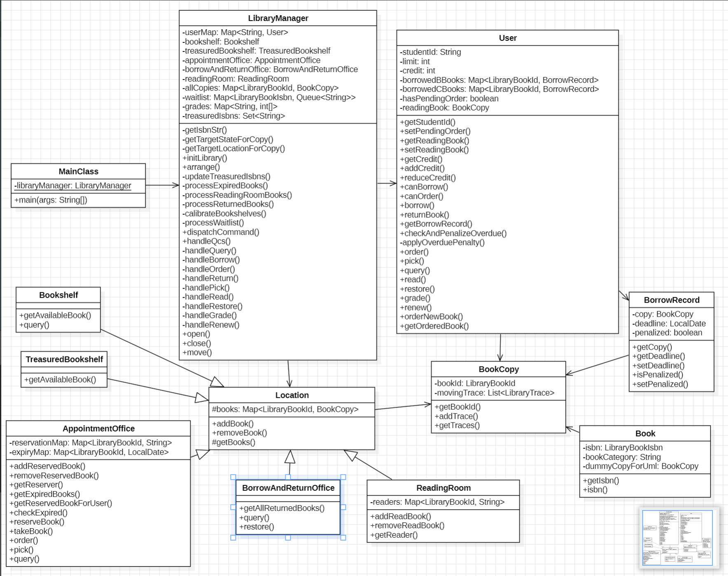Click +getAvailableBook() in TreasuredBookshelf

pos(60,379)
